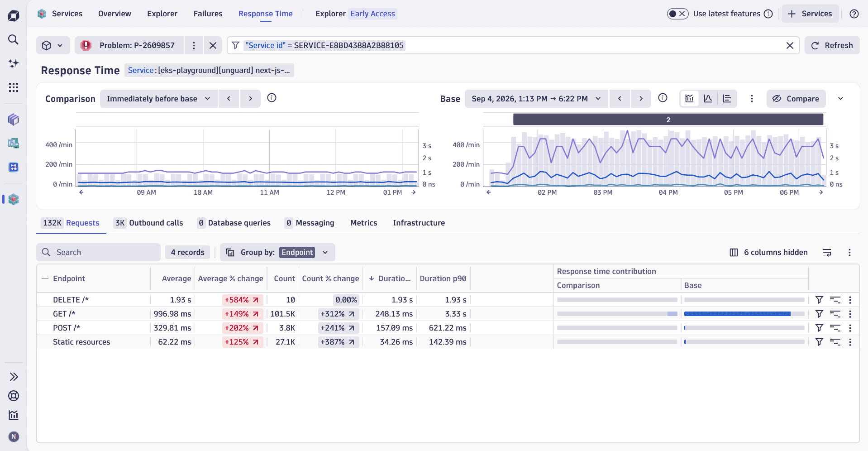Select area chart view mode

coord(708,99)
